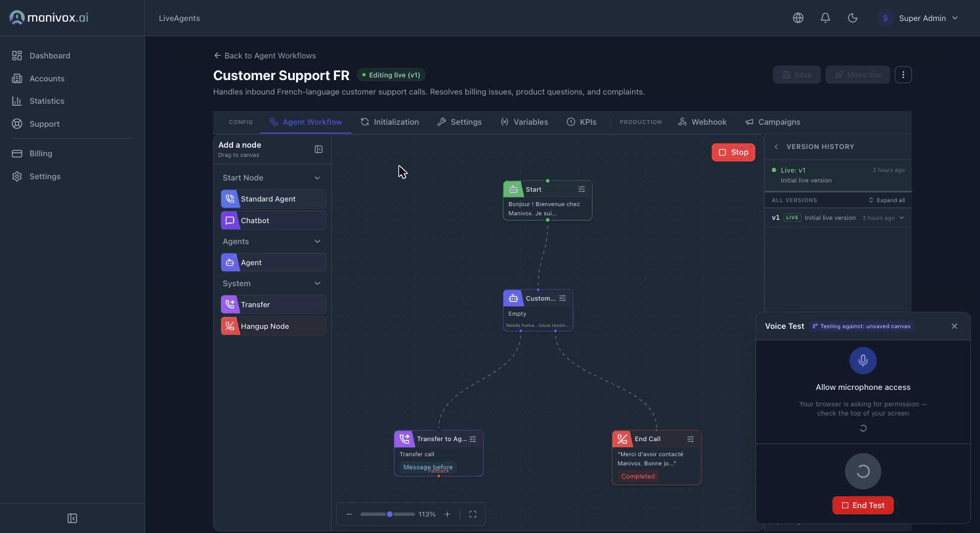
Task: Stop the running test
Action: (x=733, y=152)
